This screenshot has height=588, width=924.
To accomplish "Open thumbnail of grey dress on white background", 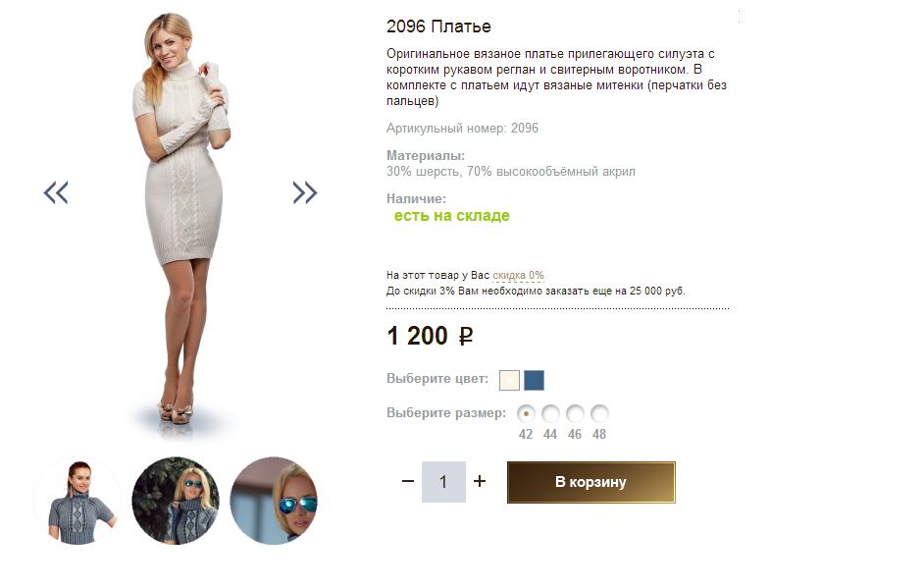I will click(77, 501).
